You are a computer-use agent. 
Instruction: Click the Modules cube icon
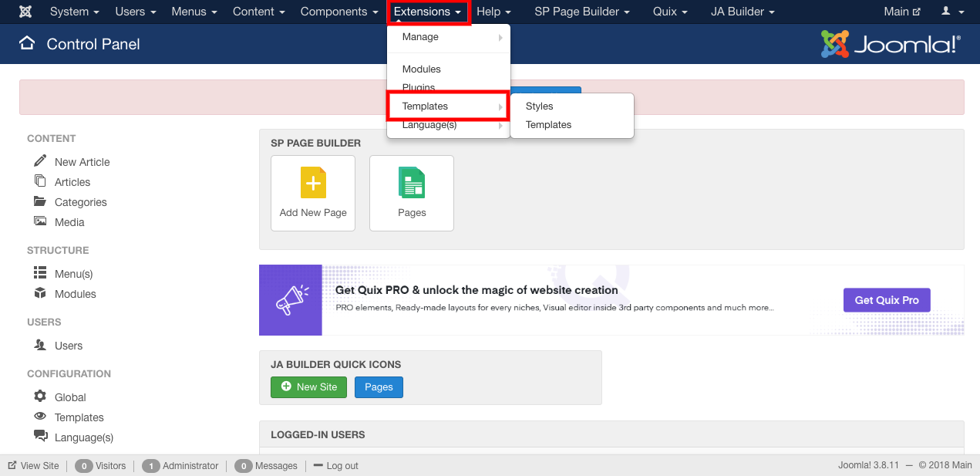tap(40, 293)
